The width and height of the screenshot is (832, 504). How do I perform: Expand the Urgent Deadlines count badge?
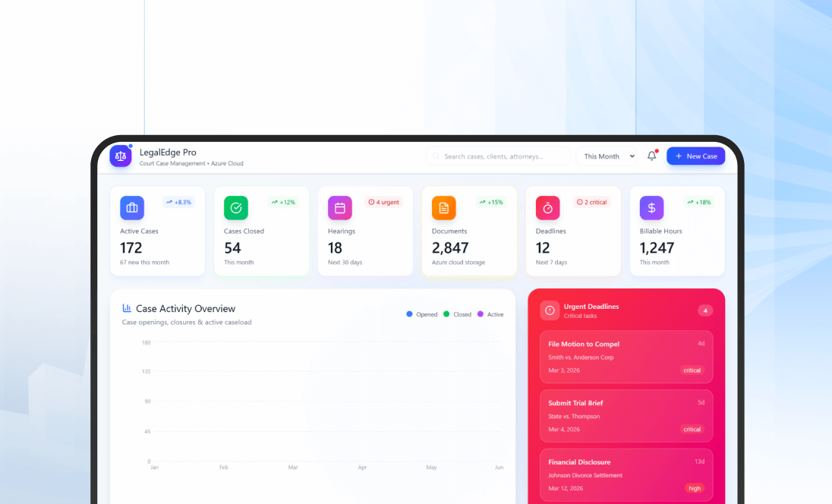pyautogui.click(x=705, y=310)
